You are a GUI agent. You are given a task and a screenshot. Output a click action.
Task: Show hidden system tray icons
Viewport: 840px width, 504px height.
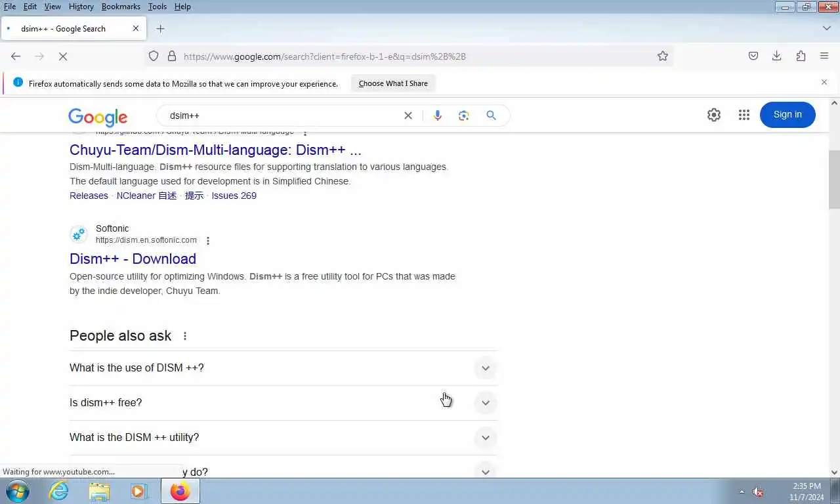pos(742,492)
